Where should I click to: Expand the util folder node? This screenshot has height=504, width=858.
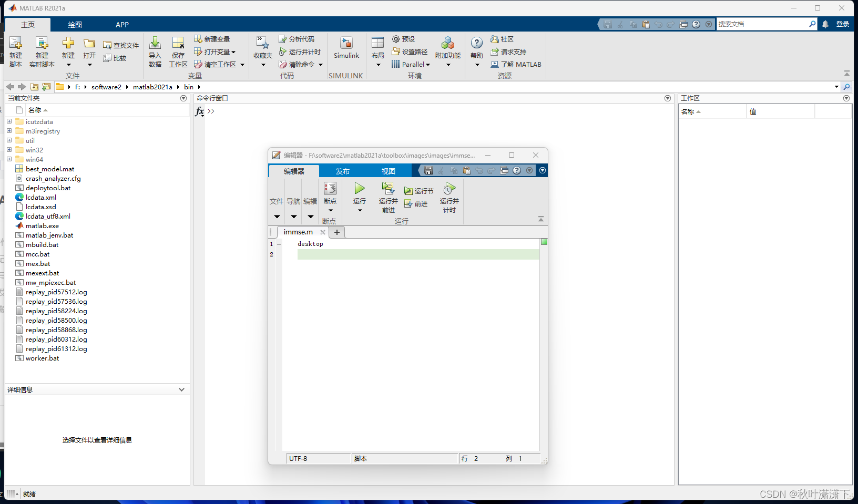(9, 140)
